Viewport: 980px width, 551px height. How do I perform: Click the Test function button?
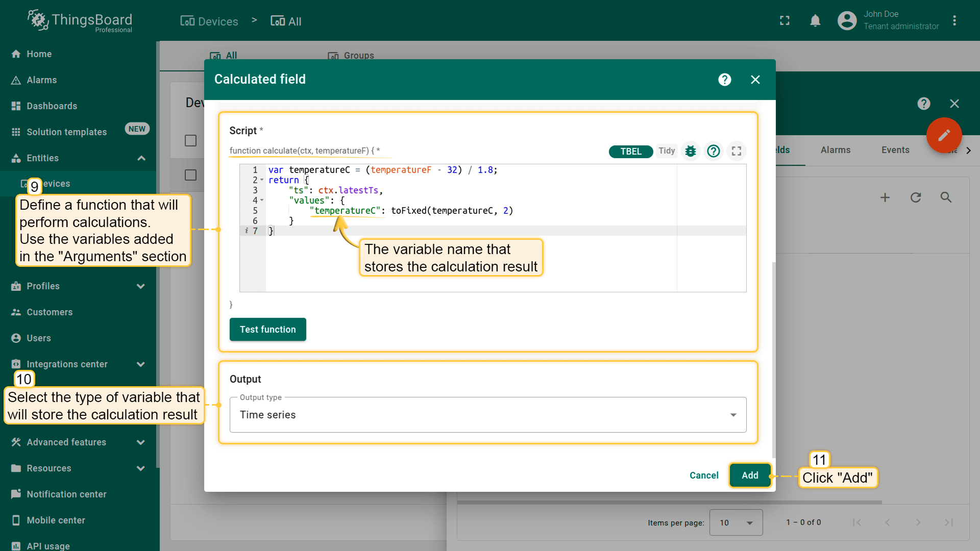tap(267, 330)
